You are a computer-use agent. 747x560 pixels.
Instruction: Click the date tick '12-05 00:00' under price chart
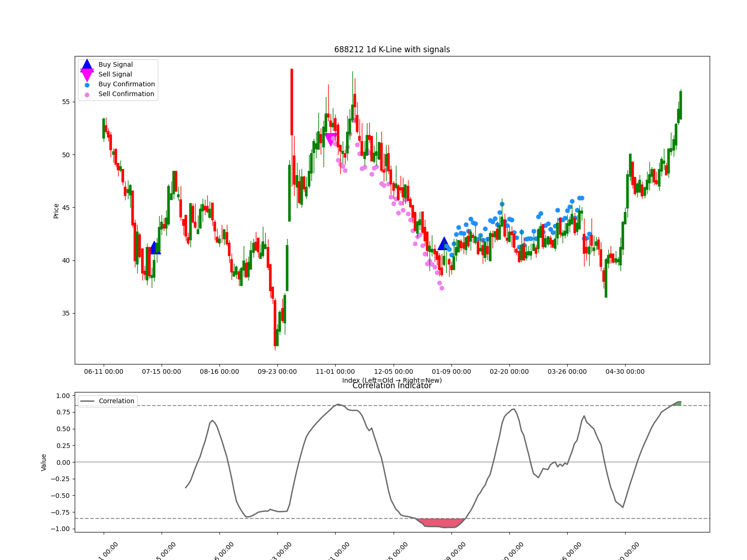(394, 372)
